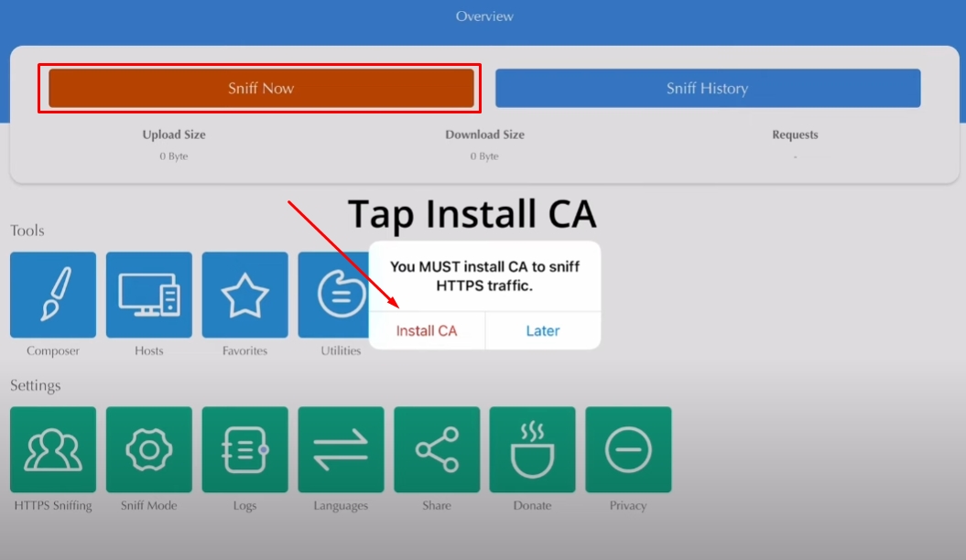Tap Install CA in the alert

tap(426, 331)
